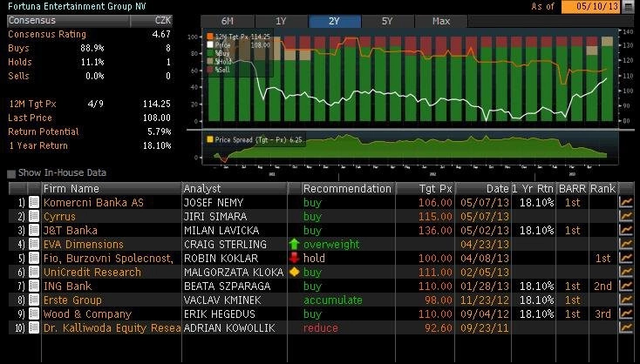The width and height of the screenshot is (640, 364).
Task: Click chart icon in ING Bank row
Action: (626, 286)
